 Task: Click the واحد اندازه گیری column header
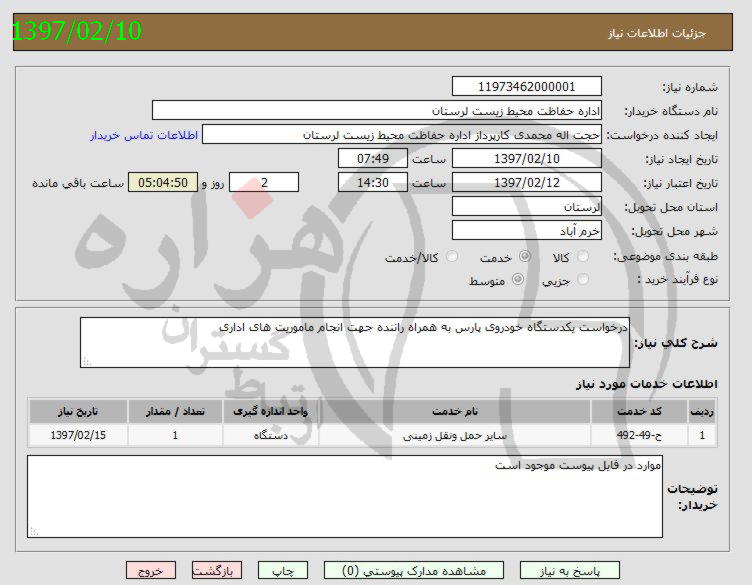click(270, 411)
